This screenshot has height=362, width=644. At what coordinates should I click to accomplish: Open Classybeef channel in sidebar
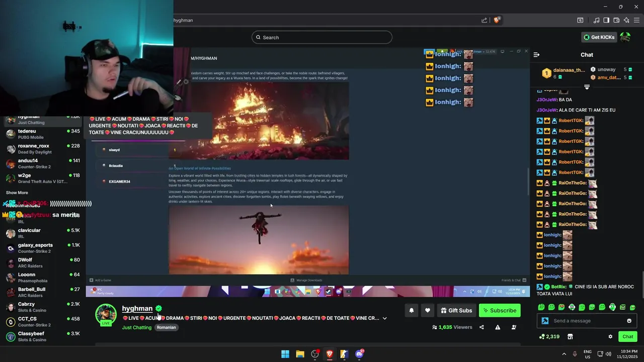click(x=43, y=336)
